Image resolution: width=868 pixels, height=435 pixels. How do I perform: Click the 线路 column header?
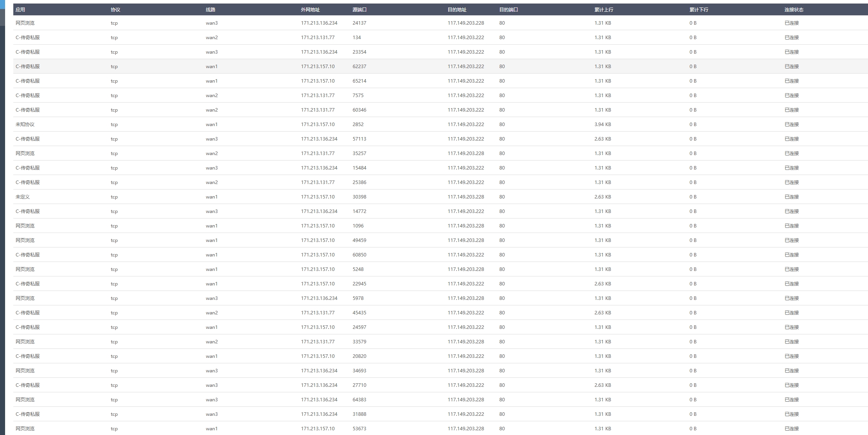pyautogui.click(x=210, y=10)
